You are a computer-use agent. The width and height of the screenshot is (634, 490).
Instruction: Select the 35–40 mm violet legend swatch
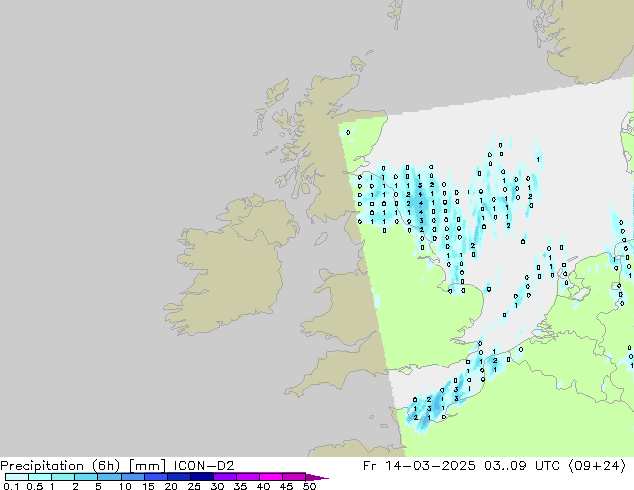point(248,477)
